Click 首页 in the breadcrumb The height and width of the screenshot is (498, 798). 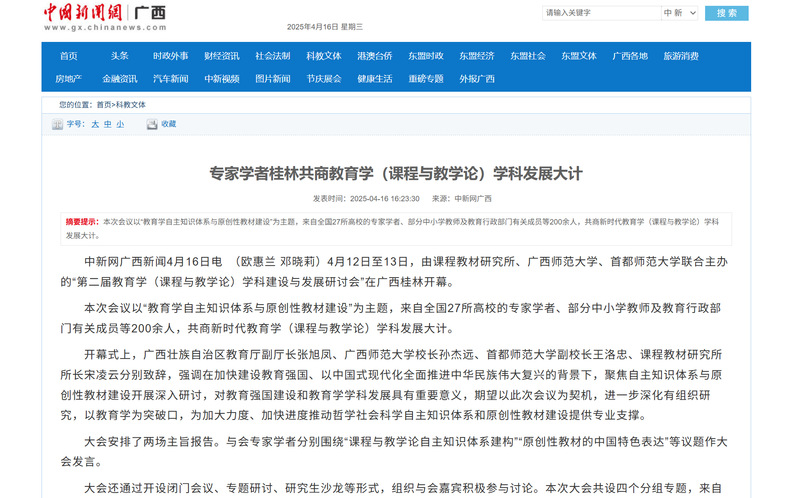click(x=104, y=105)
